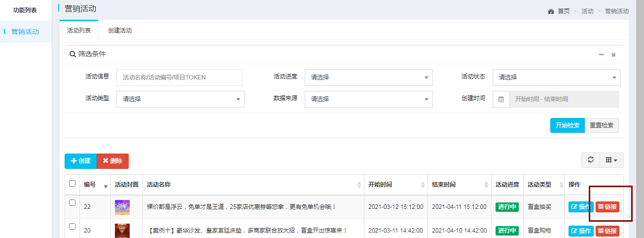Sort by 编号 column arrow
The height and width of the screenshot is (238, 644).
point(106,186)
